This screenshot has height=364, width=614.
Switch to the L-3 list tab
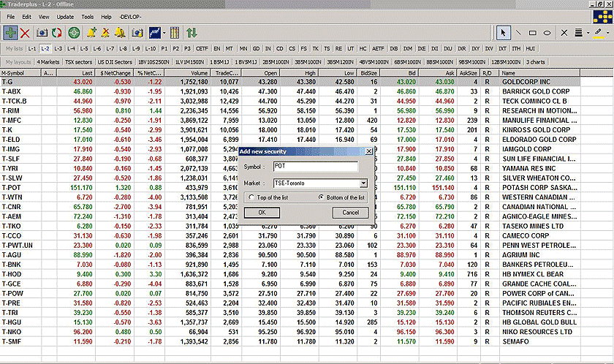[58, 48]
